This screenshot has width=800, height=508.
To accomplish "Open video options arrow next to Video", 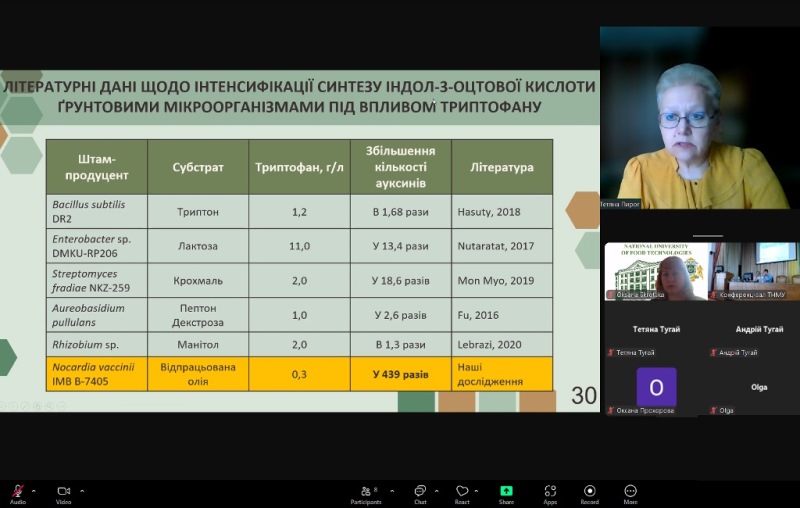I will [82, 491].
